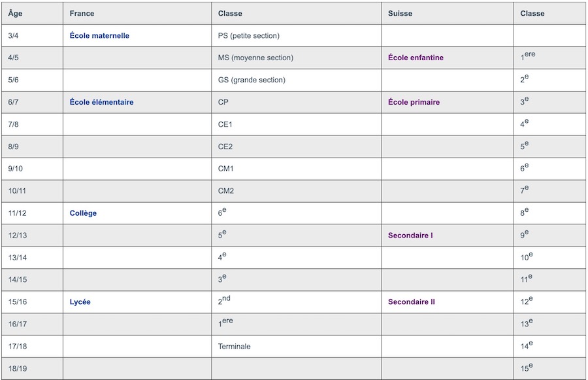588x380 pixels.
Task: Click the CP class cell
Action: pos(223,103)
